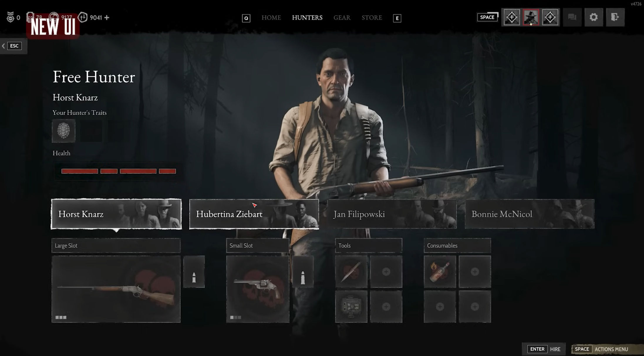Click the ENTER HIRE button
Image resolution: width=644 pixels, height=356 pixels.
point(544,349)
